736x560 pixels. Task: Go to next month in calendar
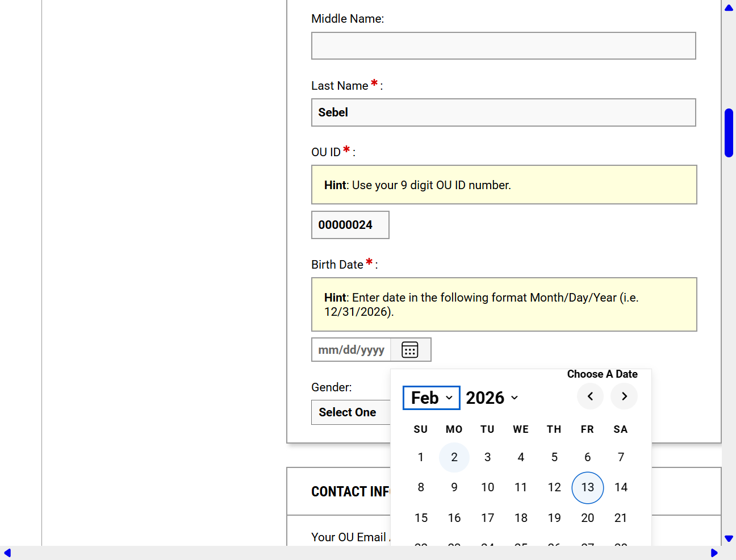pos(624,396)
